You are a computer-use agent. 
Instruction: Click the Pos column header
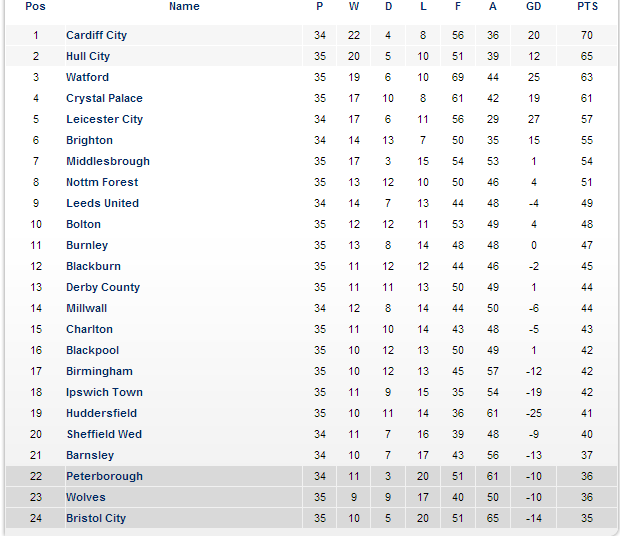coord(36,7)
